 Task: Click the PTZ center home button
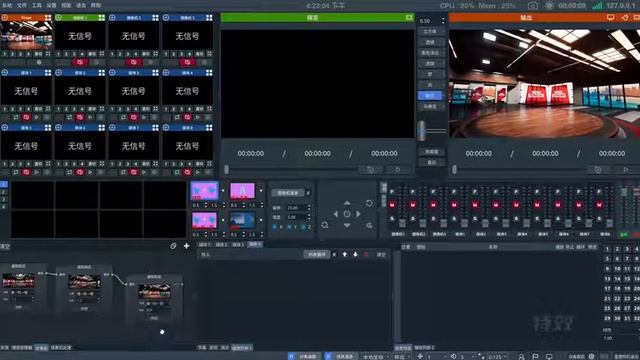pyautogui.click(x=347, y=214)
